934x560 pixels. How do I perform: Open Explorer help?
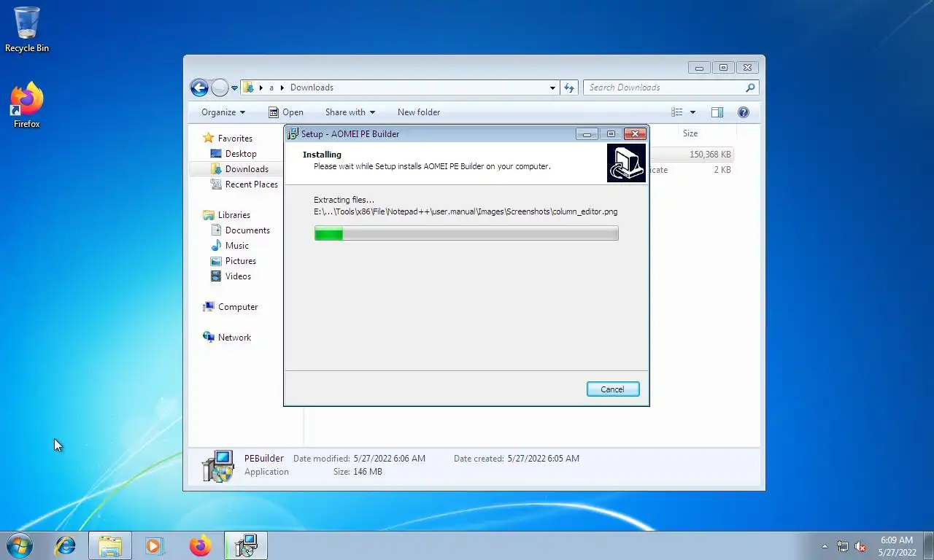click(x=744, y=112)
